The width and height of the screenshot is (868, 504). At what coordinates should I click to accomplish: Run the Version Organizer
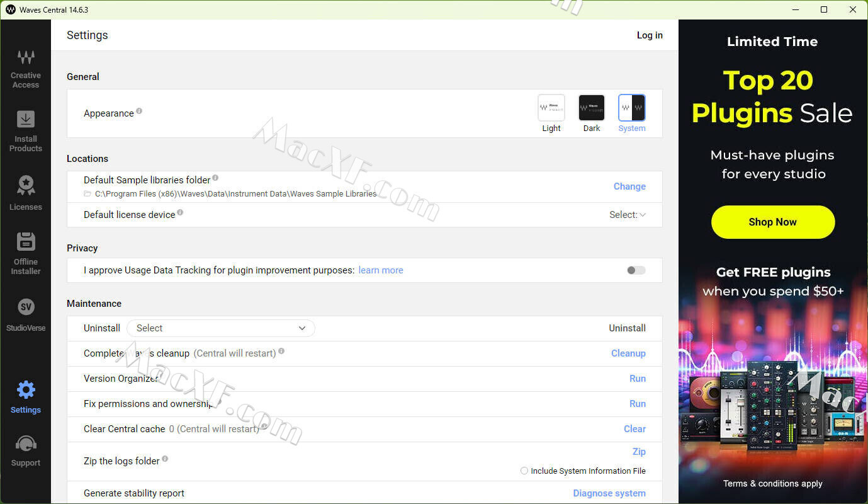(x=638, y=379)
